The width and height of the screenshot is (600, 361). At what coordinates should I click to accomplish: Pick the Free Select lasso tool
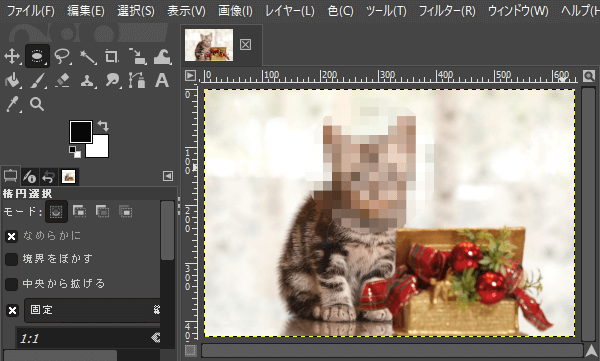tap(62, 56)
